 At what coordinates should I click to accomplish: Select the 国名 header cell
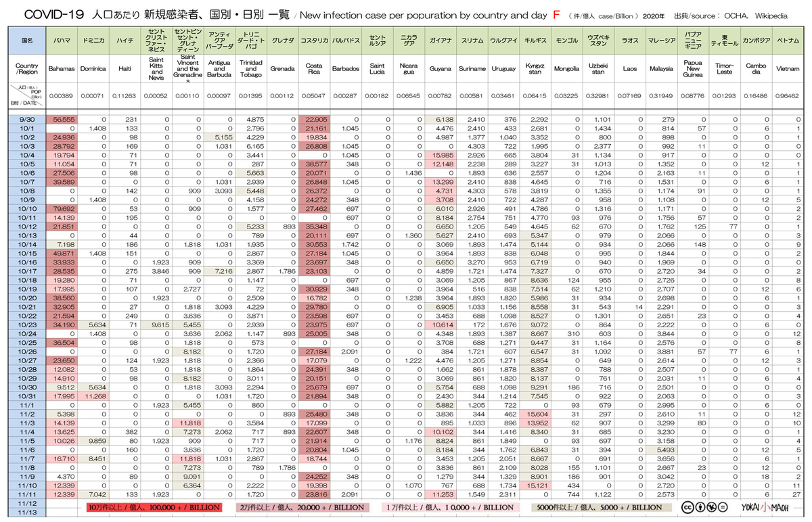pyautogui.click(x=27, y=40)
